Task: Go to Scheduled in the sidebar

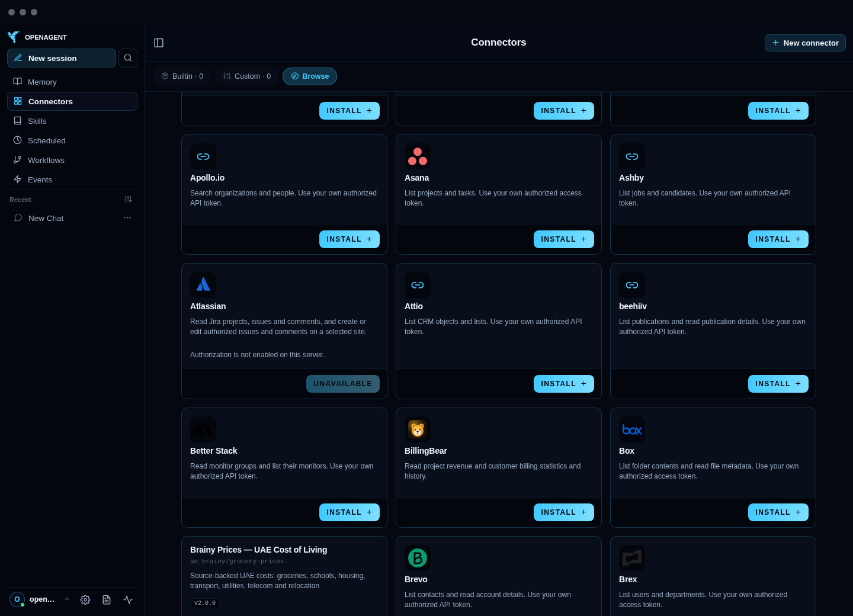Action: coord(72,140)
